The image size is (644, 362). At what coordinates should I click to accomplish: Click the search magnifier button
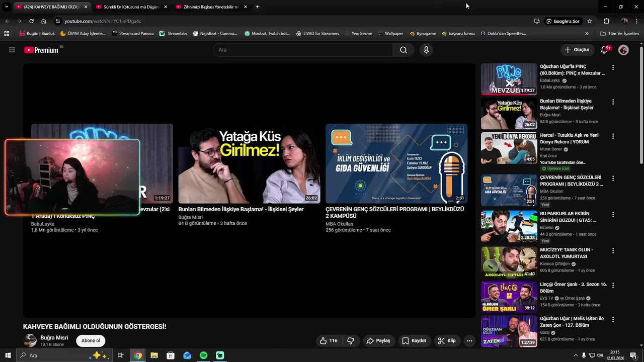point(404,50)
